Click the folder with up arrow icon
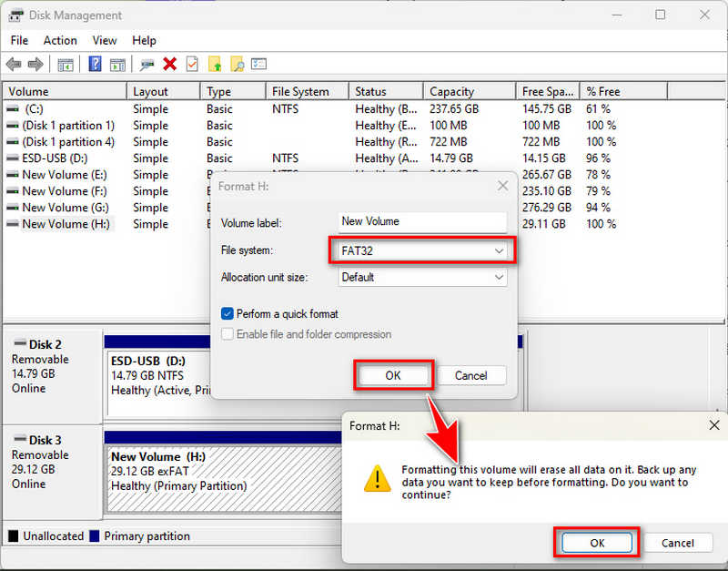This screenshot has width=728, height=571. coord(215,64)
